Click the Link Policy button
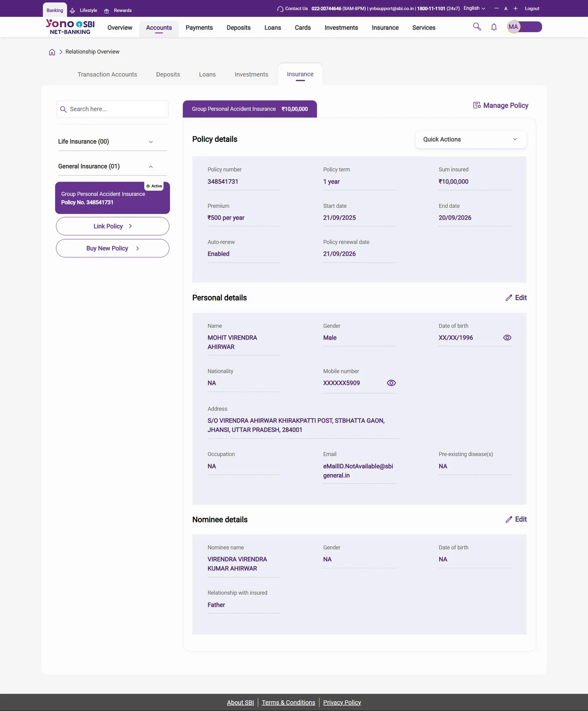588x711 pixels. 112,226
